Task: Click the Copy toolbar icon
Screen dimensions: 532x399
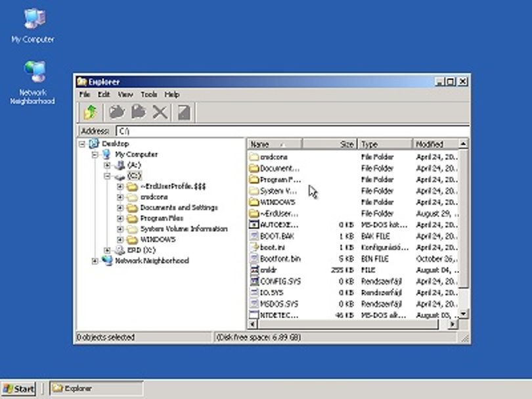Action: tap(117, 112)
